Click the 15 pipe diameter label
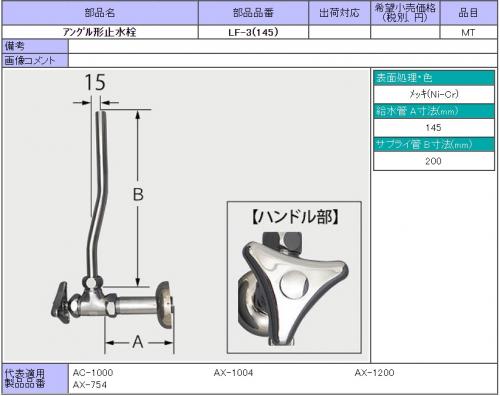The height and width of the screenshot is (396, 500). [x=95, y=82]
